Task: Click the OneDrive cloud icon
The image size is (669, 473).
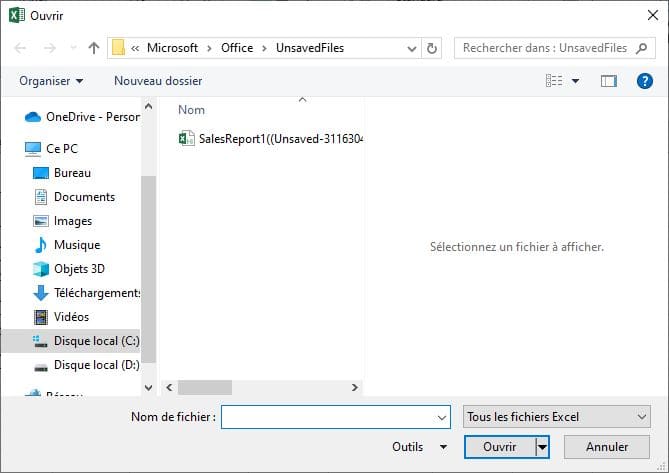Action: click(x=32, y=117)
